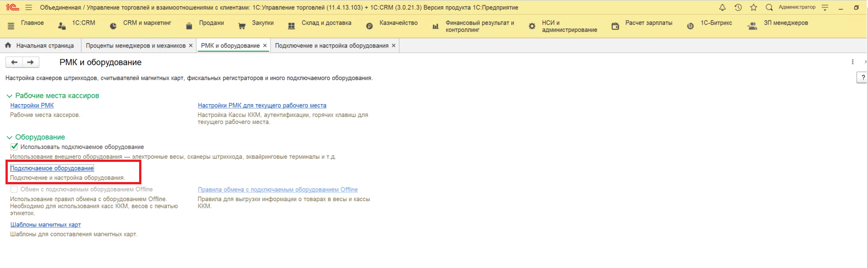Open favorites star icon
Screen dimensions: 868x268
click(753, 8)
